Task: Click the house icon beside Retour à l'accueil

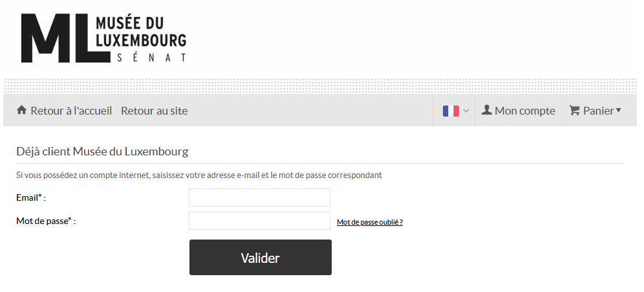Action: [21, 110]
